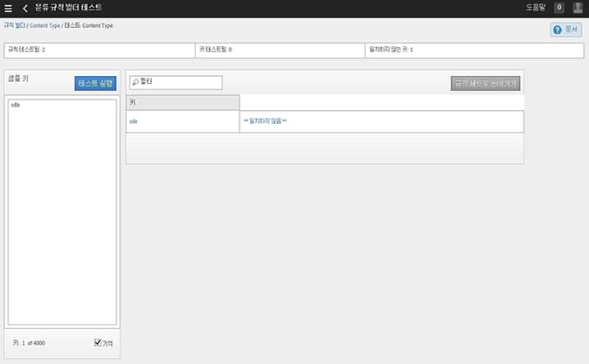This screenshot has width=589, height=364.
Task: Open the user profile avatar
Action: coord(578,8)
